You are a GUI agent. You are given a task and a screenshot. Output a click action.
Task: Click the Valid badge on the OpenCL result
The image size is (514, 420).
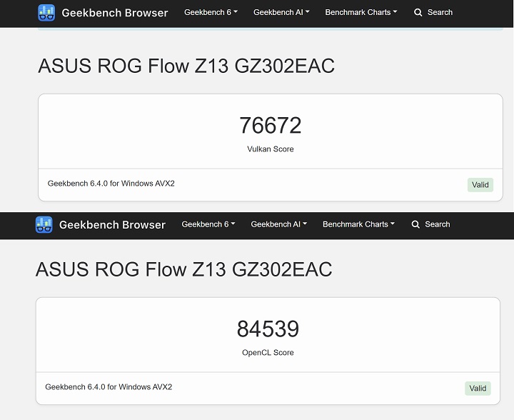(478, 389)
